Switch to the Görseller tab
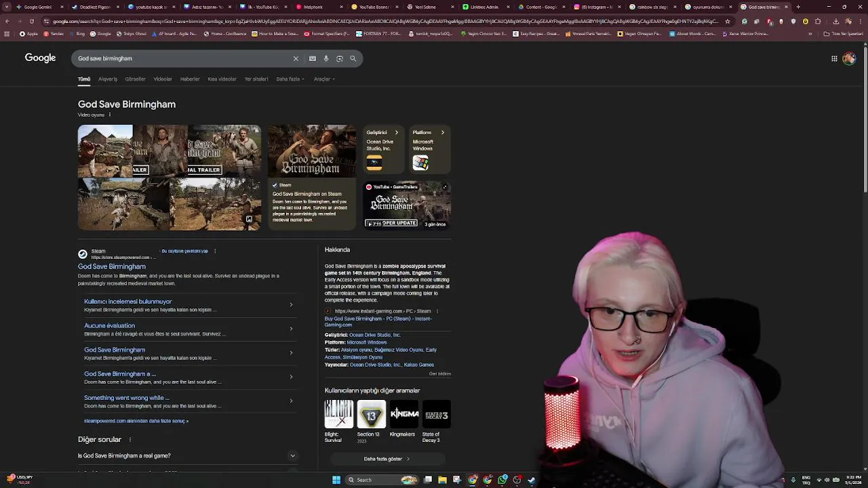Image resolution: width=868 pixels, height=488 pixels. [x=136, y=79]
